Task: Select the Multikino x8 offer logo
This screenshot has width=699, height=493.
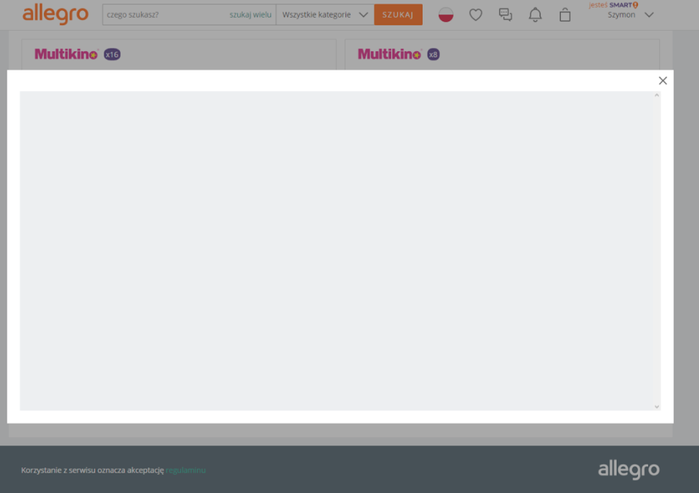Action: pyautogui.click(x=389, y=54)
